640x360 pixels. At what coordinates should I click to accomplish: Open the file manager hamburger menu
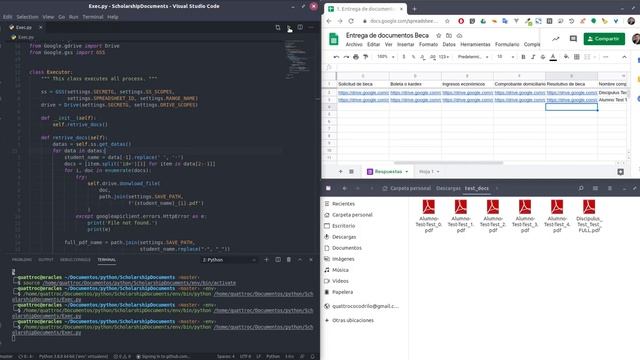[x=610, y=188]
